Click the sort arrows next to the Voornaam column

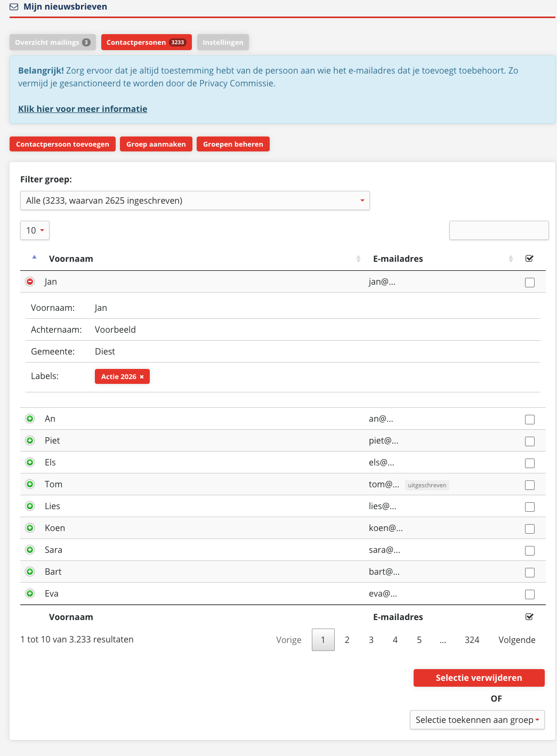pos(358,259)
